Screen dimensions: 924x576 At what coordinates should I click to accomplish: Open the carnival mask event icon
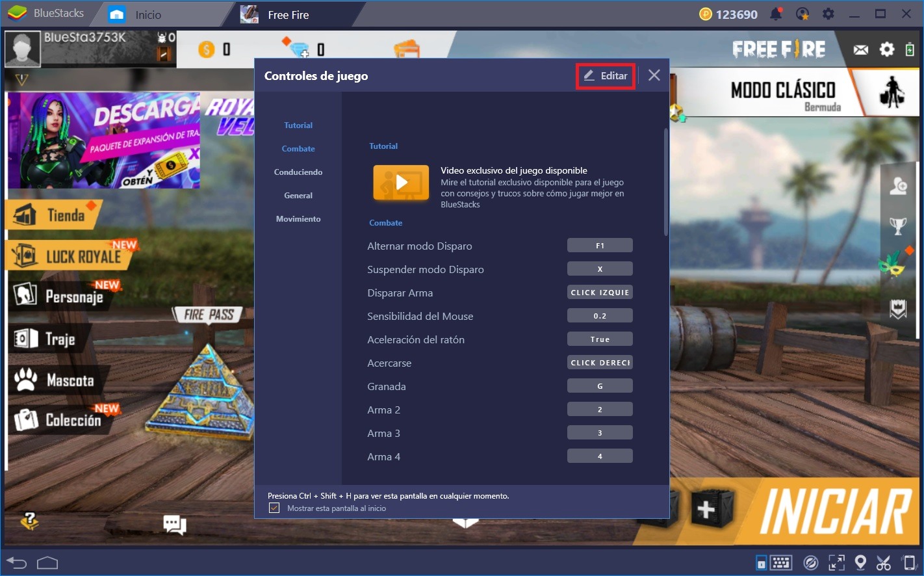[892, 263]
